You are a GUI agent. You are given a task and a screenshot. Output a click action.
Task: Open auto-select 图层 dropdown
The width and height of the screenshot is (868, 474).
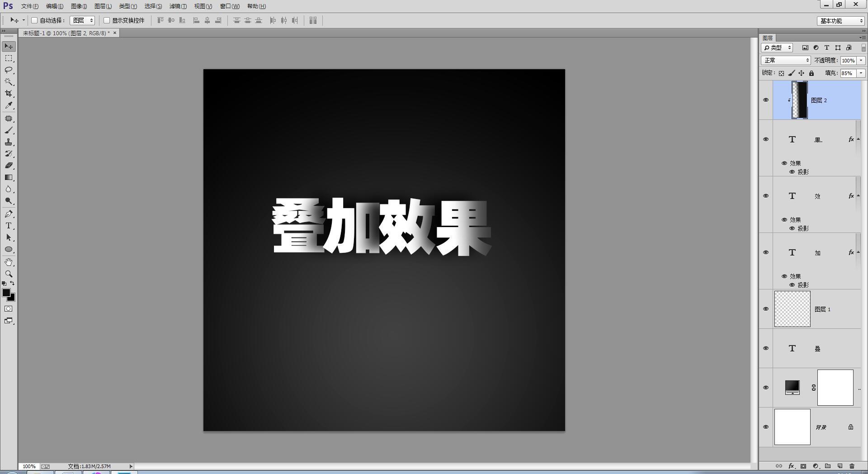(82, 20)
